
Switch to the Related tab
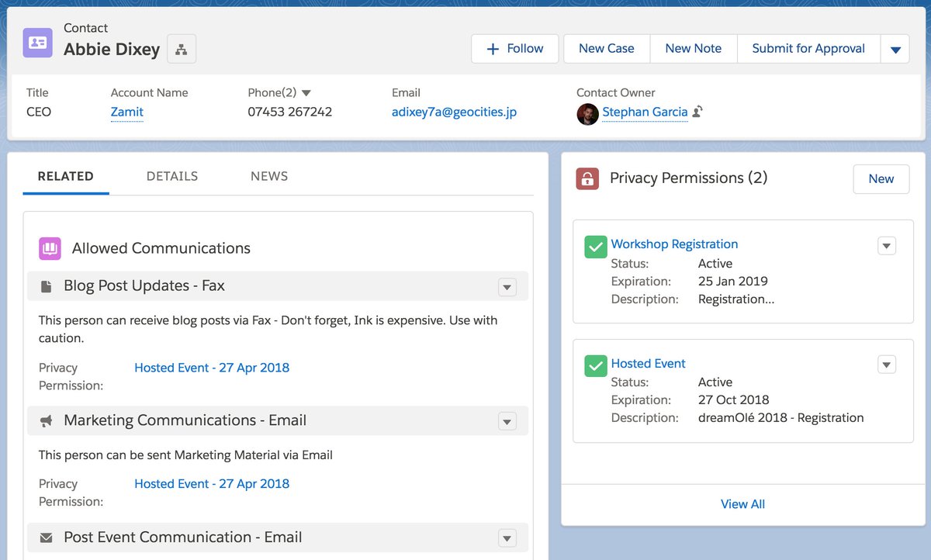(66, 176)
